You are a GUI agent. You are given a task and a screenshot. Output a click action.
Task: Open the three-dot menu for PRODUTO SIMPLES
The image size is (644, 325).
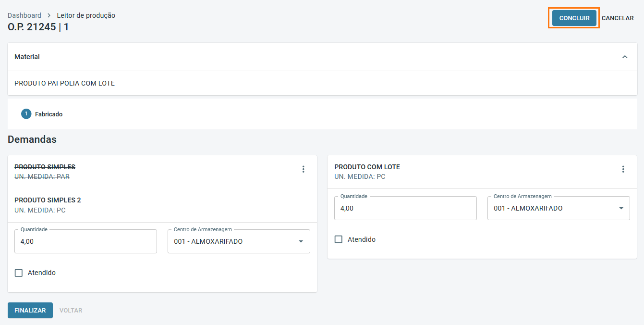click(x=303, y=169)
